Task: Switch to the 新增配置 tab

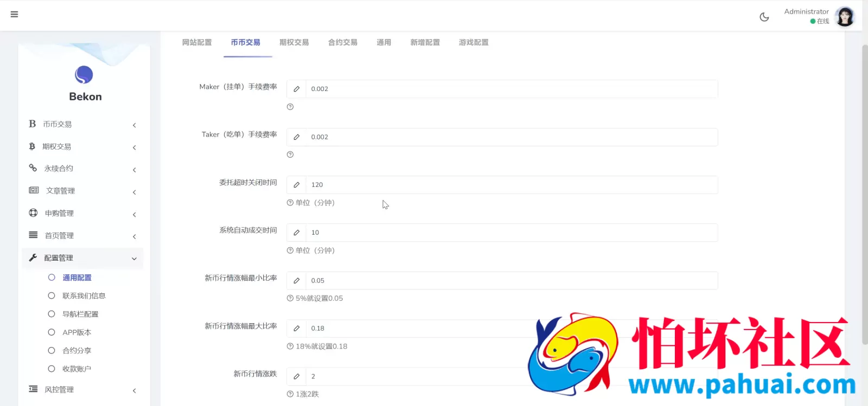Action: point(425,42)
